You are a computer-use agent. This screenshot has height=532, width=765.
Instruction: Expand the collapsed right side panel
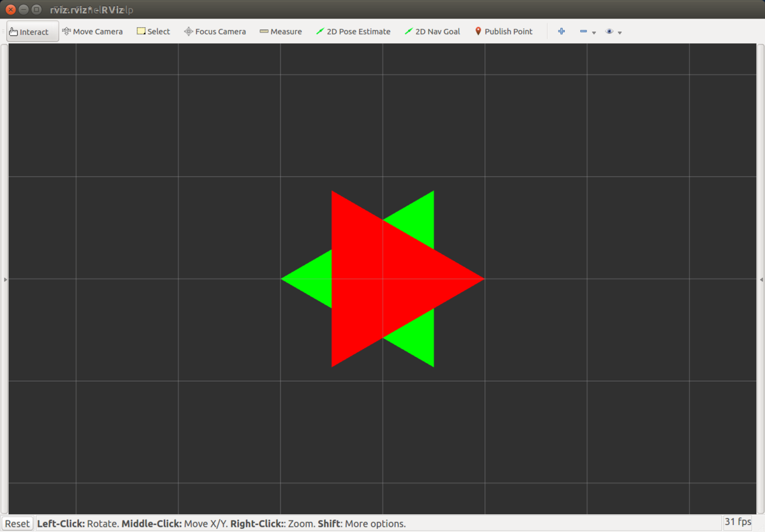pos(761,279)
